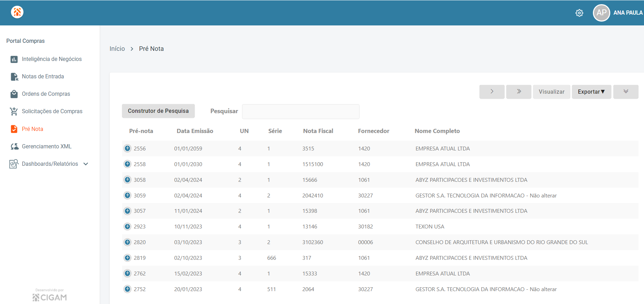Open Ordens de Compras menu item
The width and height of the screenshot is (644, 304).
tap(46, 94)
